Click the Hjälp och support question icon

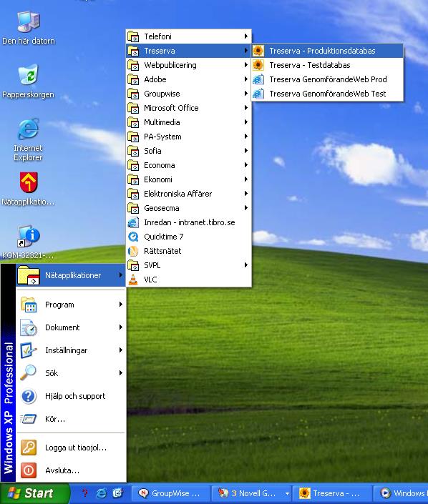pos(29,396)
